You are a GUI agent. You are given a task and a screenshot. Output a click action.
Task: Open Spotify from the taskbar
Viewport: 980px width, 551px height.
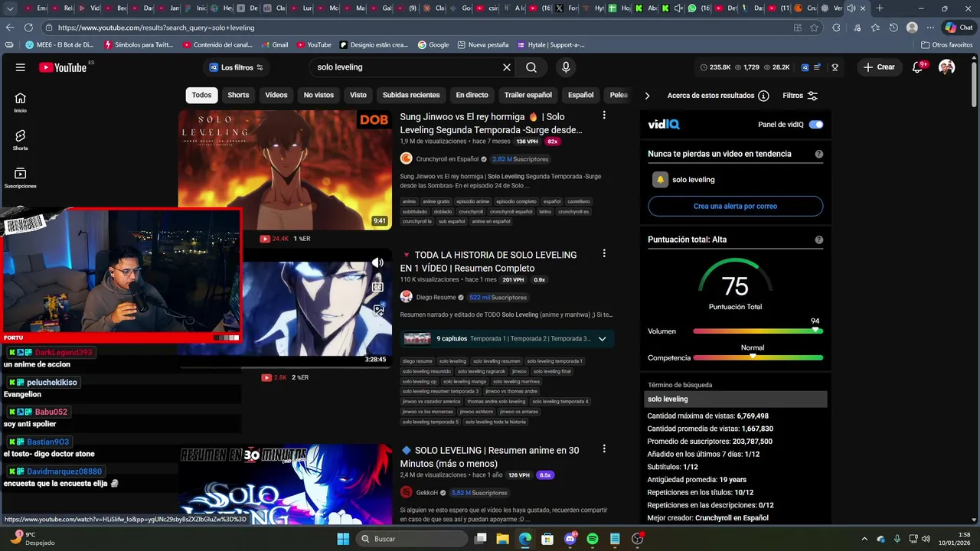(x=592, y=539)
